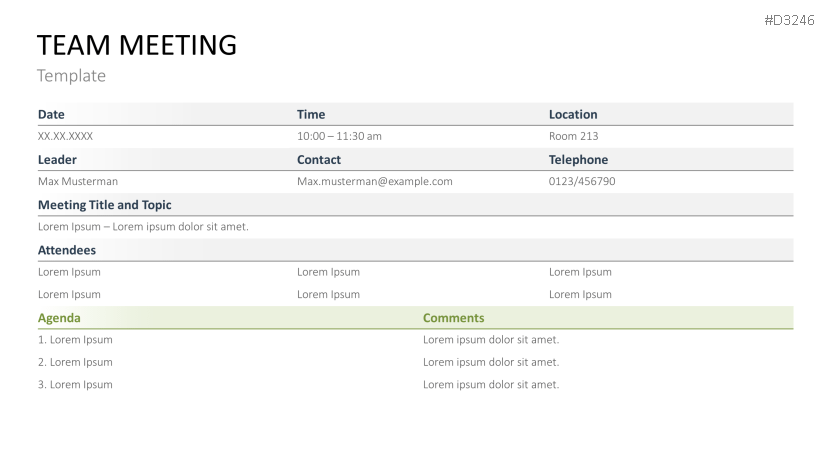Select the XX.XX.XXXX date field
Image resolution: width=829 pixels, height=466 pixels.
pyautogui.click(x=66, y=136)
